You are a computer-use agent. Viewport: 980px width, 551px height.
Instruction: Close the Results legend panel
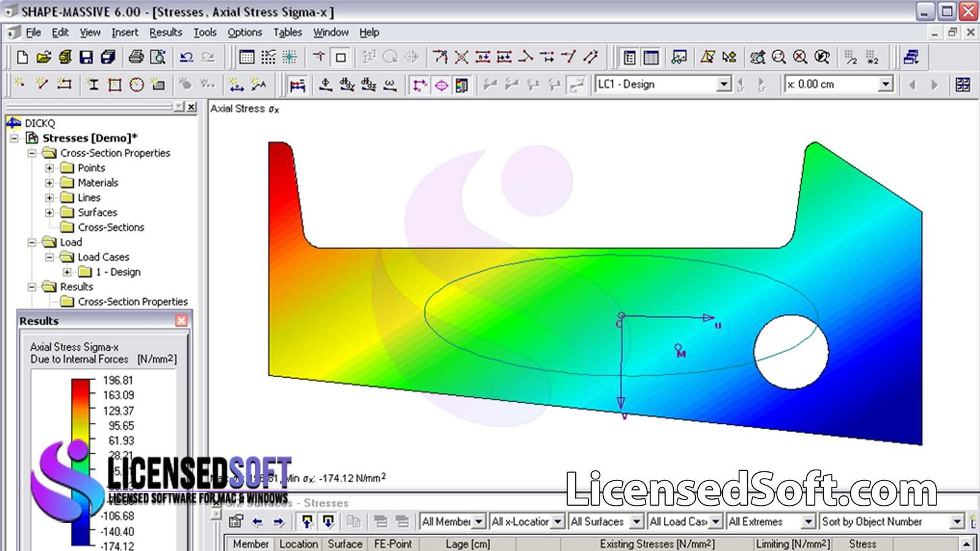point(181,321)
